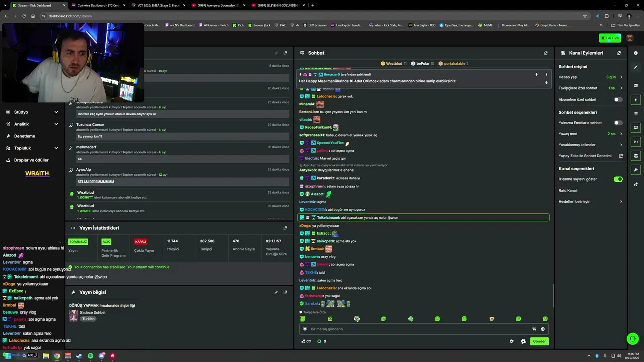The image size is (644, 362).
Task: Click the bePolar top gifter badge
Action: pos(422,64)
